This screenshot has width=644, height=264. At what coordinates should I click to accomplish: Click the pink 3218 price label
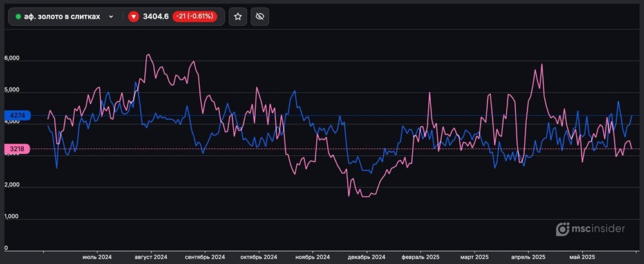[x=16, y=149]
